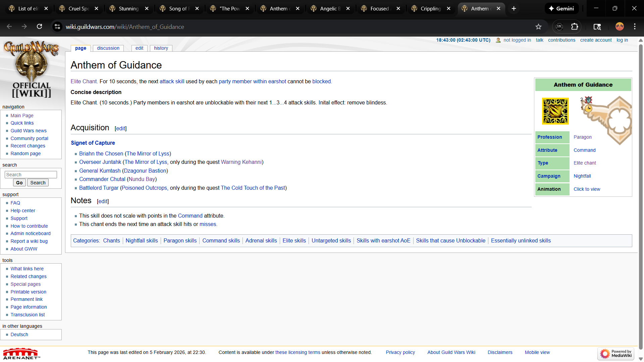Viewport: 644px width, 362px height.
Task: Open the Extensions puzzle icon
Action: [x=575, y=27]
